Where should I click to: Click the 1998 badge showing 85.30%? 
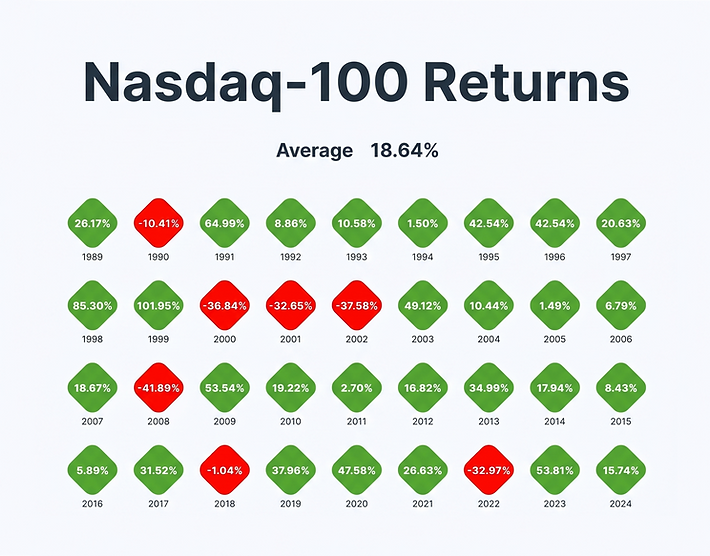[92, 306]
